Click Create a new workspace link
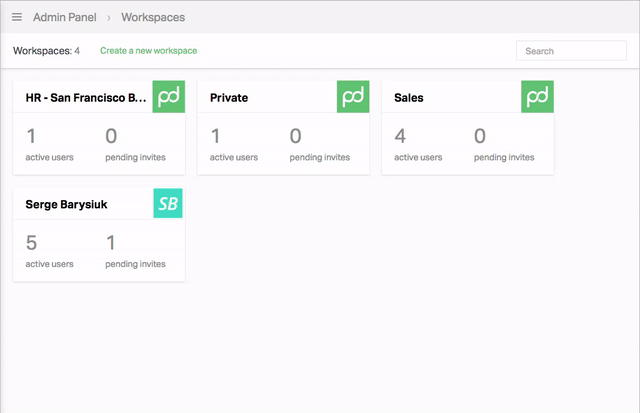 (149, 51)
